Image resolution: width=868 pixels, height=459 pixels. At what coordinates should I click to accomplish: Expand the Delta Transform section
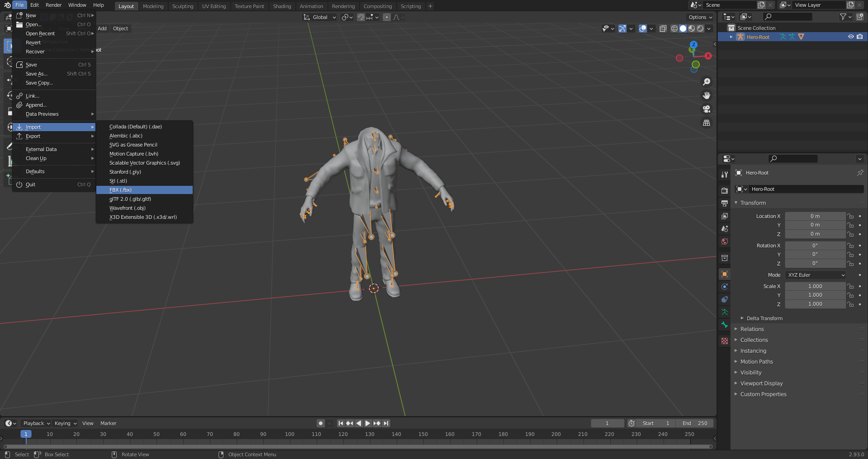(x=764, y=318)
